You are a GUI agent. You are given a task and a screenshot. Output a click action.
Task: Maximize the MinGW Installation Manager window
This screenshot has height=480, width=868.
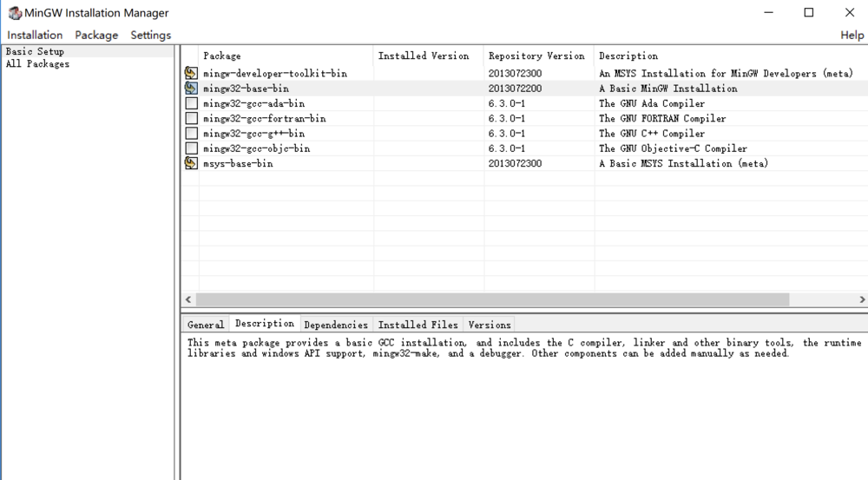coord(809,13)
